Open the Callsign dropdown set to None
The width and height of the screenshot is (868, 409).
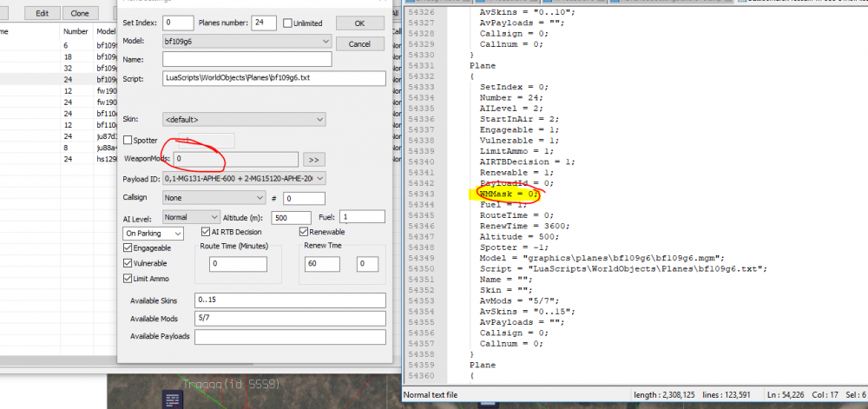pyautogui.click(x=214, y=198)
